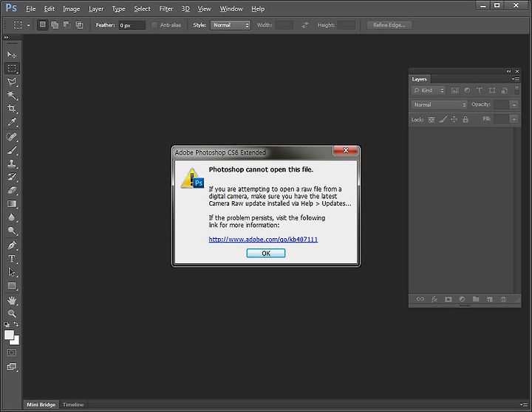This screenshot has width=532, height=412.
Task: Swap width and height values
Action: pos(304,25)
